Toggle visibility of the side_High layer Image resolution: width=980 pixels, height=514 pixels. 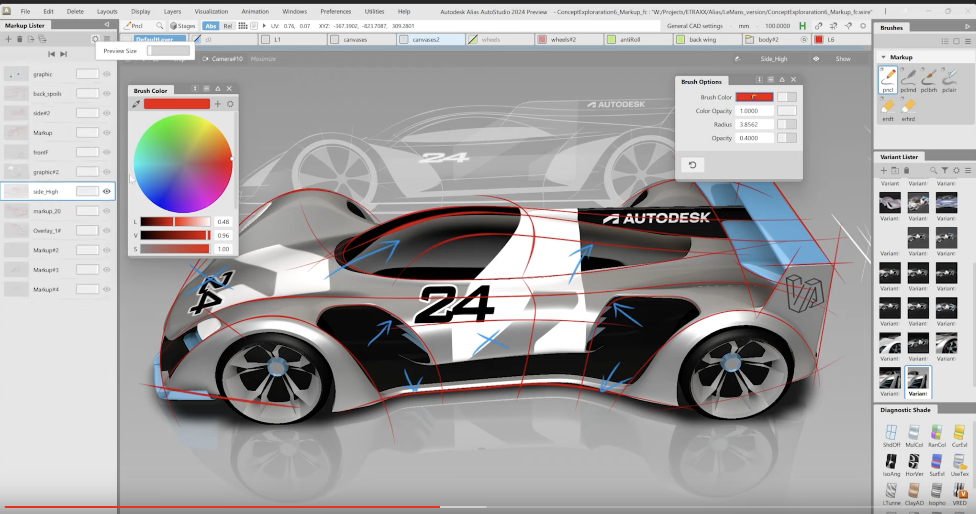[106, 191]
